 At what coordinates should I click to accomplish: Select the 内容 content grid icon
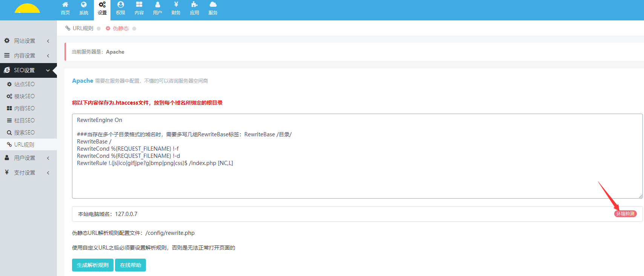(139, 8)
